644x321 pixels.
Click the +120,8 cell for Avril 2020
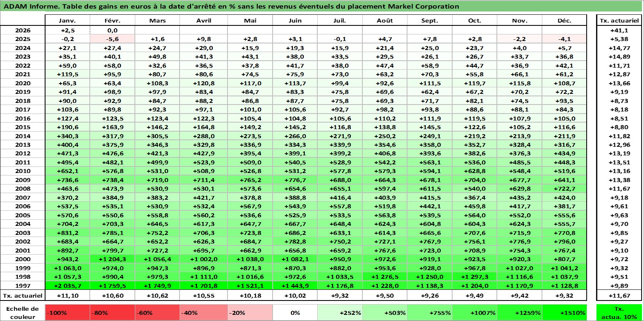[x=204, y=83]
